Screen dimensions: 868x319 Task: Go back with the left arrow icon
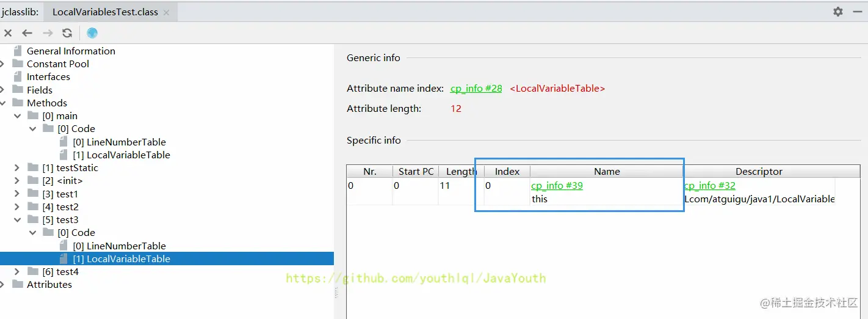27,33
